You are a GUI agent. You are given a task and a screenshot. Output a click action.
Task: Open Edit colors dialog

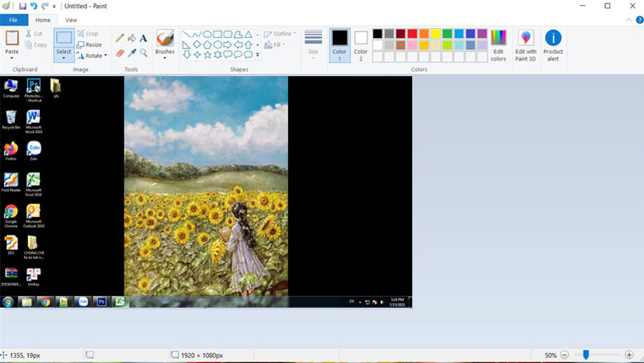click(498, 45)
